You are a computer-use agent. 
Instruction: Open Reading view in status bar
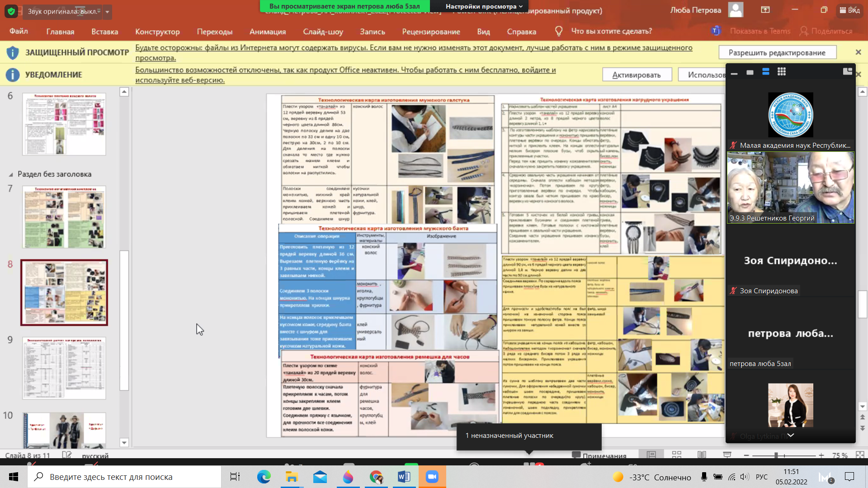click(702, 455)
